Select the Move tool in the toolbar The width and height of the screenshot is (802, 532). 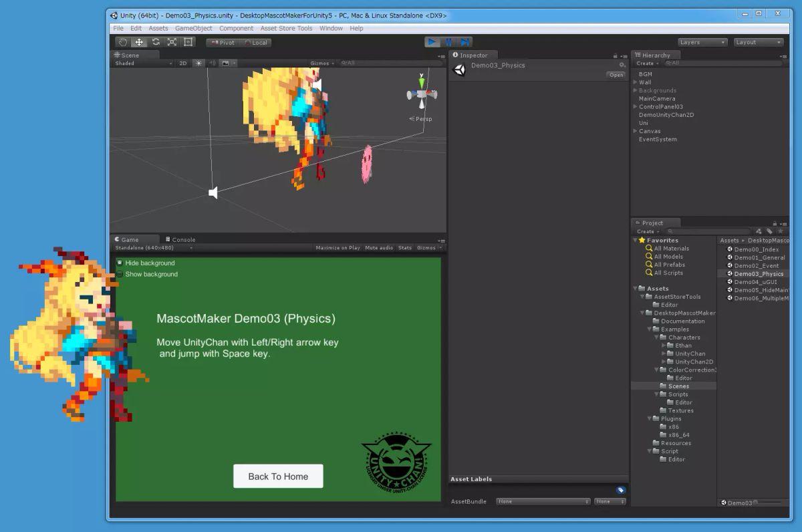pyautogui.click(x=139, y=42)
